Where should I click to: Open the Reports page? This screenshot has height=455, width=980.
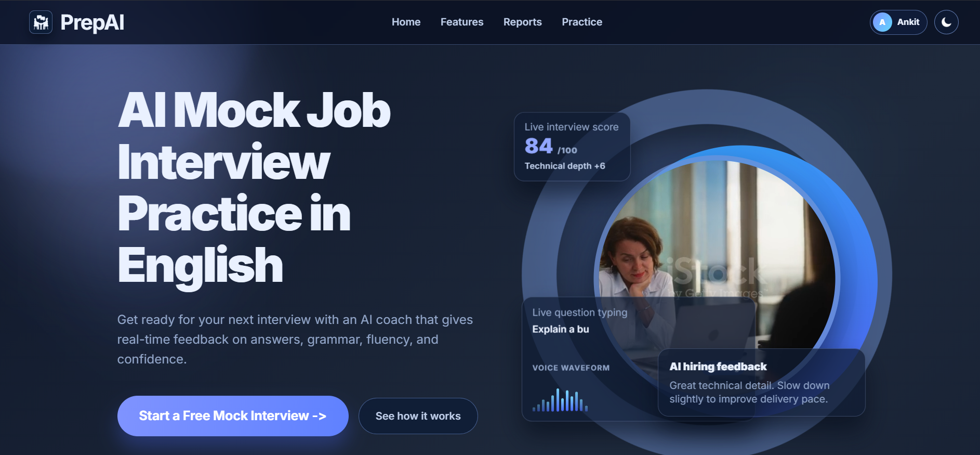point(522,22)
